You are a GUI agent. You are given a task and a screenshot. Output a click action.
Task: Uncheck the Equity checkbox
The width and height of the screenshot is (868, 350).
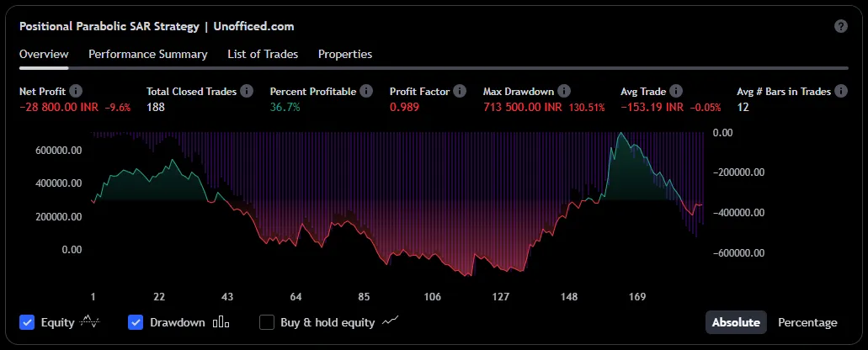[27, 322]
